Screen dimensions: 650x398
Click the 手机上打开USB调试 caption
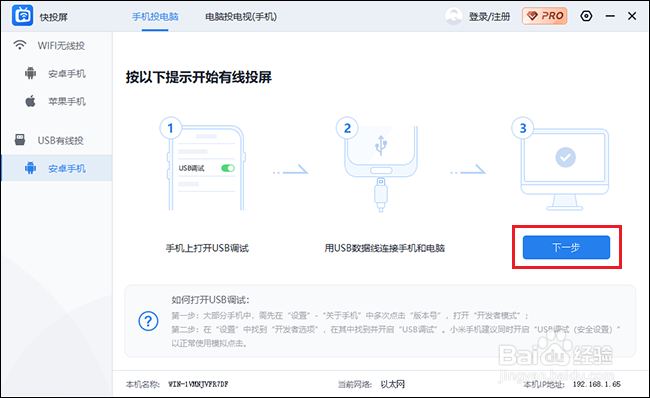tap(207, 248)
